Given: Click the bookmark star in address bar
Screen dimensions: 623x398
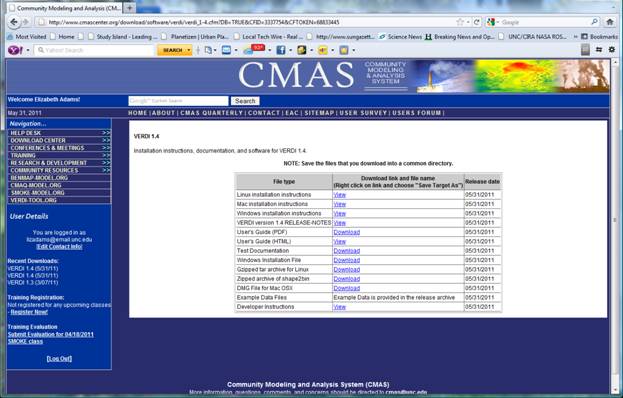Looking at the screenshot, I should (460, 22).
